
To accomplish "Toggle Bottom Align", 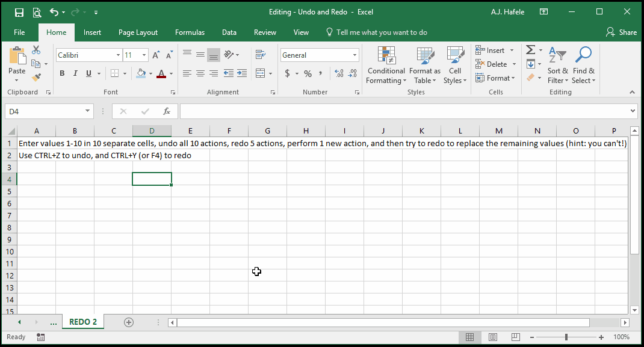I will [x=214, y=55].
